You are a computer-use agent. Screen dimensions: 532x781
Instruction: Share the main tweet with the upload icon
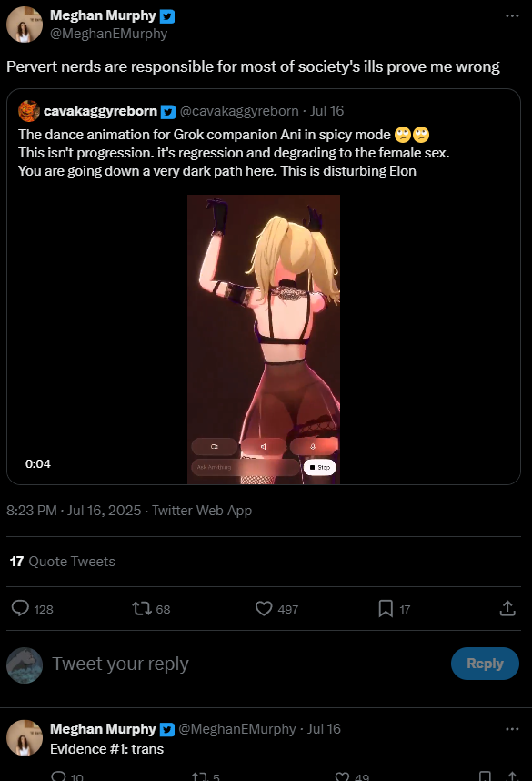coord(507,608)
